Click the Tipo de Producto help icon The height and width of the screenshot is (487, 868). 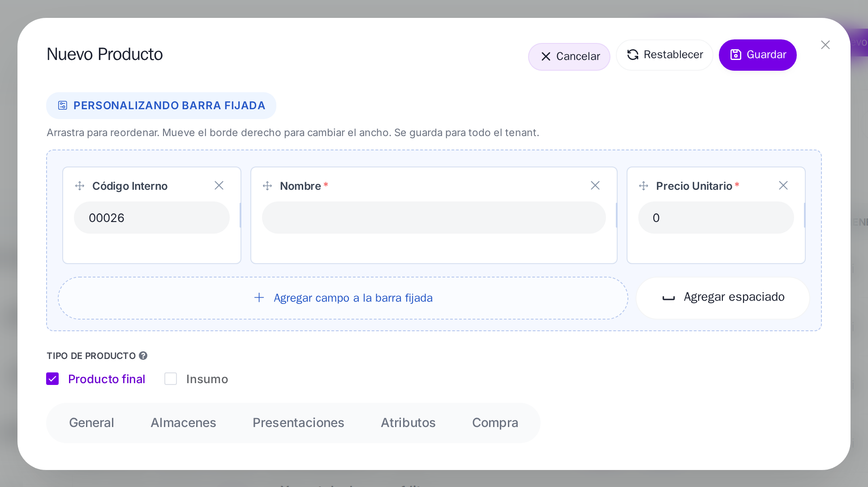143,356
